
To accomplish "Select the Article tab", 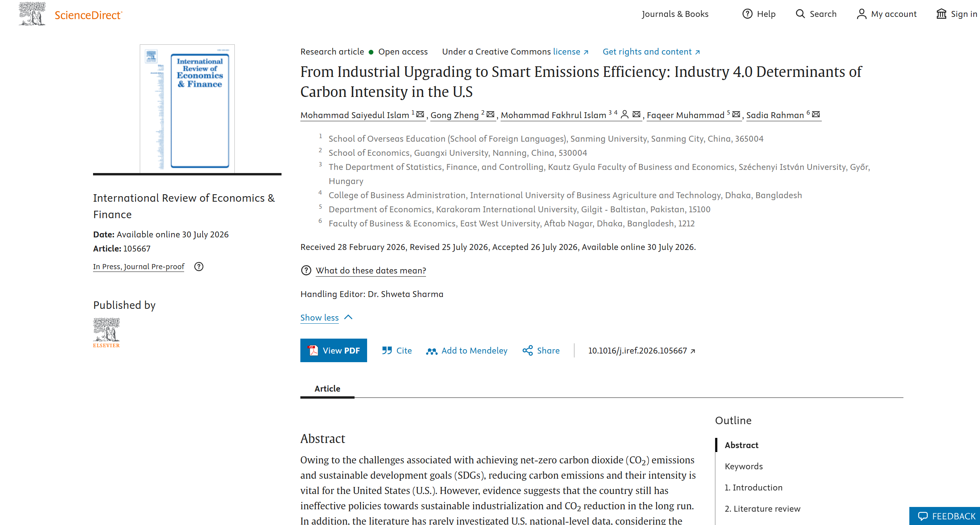I will tap(327, 388).
